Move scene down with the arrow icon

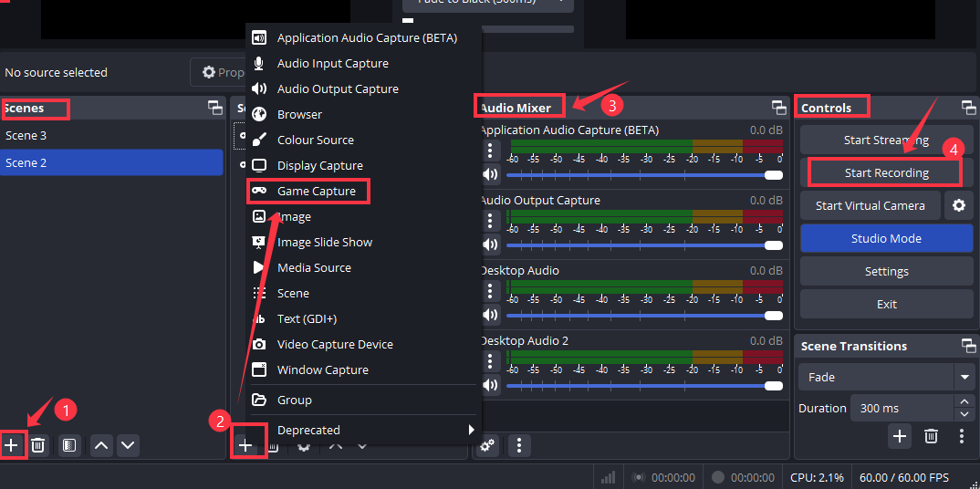pos(128,445)
